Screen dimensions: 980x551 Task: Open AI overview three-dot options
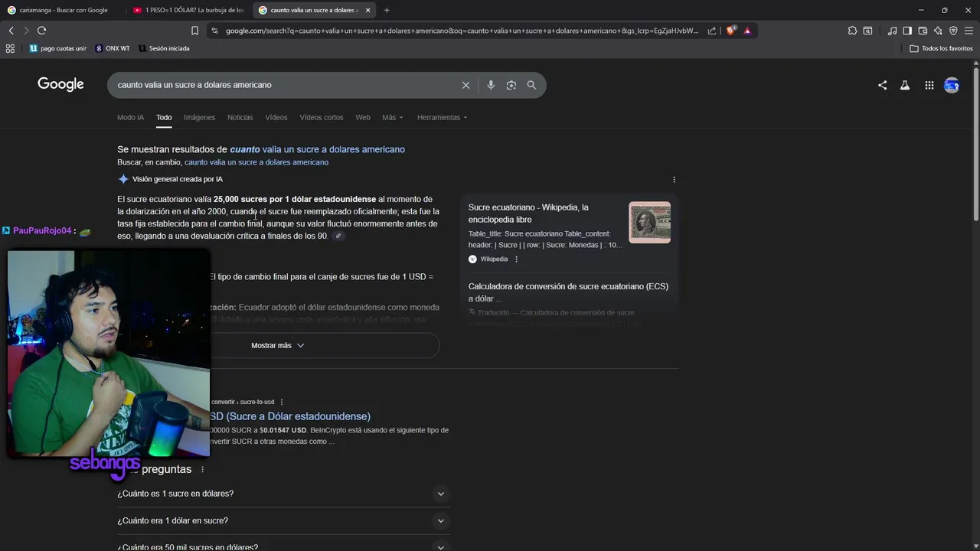pyautogui.click(x=674, y=180)
